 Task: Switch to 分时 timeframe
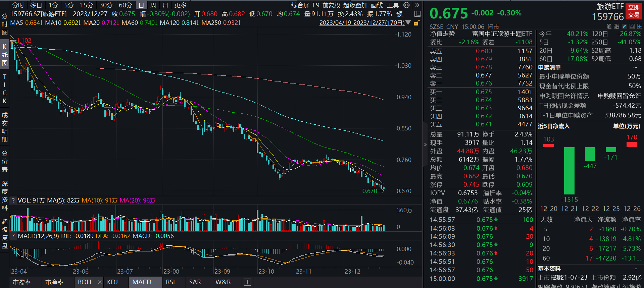(18, 5)
